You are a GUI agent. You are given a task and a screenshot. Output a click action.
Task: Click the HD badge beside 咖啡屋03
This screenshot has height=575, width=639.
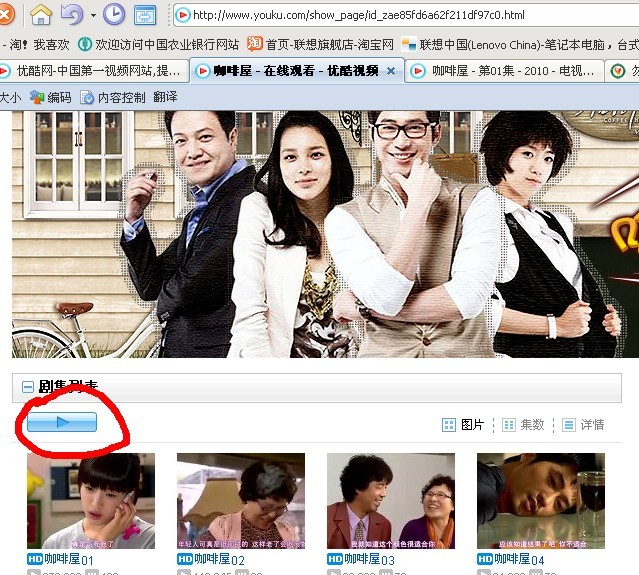tap(335, 559)
